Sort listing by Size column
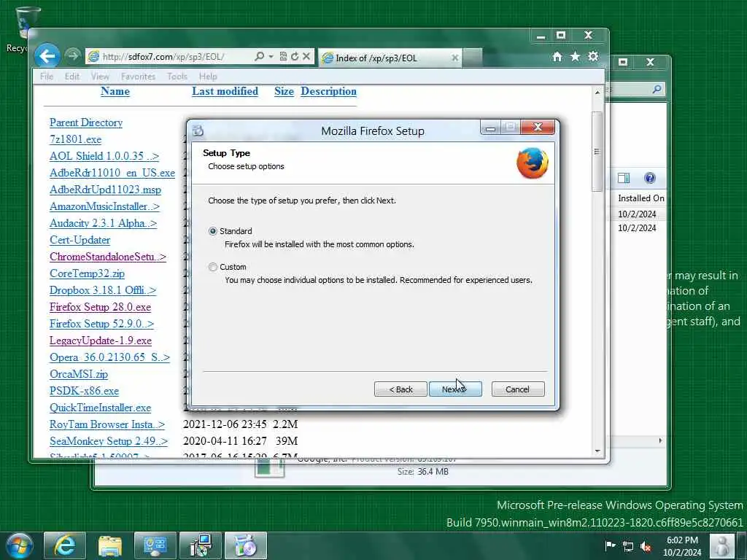The width and height of the screenshot is (747, 560). 284,91
